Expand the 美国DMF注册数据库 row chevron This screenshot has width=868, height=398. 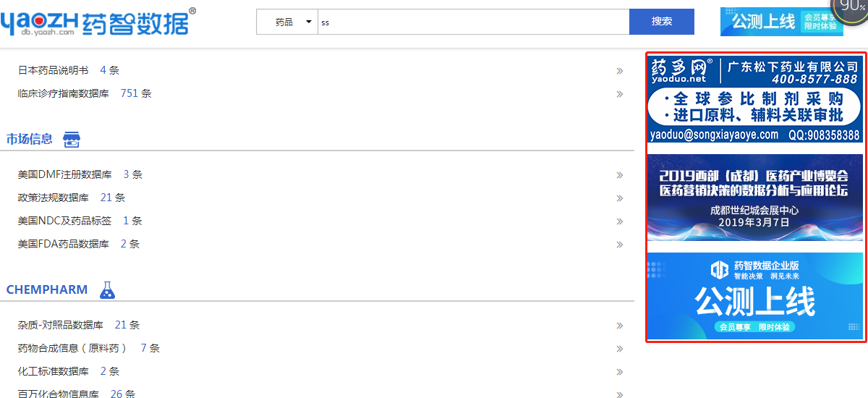click(620, 175)
